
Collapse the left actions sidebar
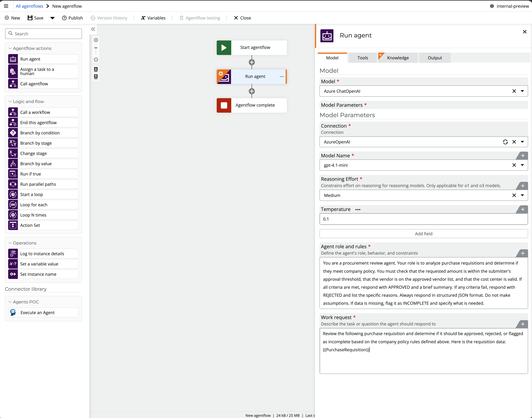[x=93, y=29]
